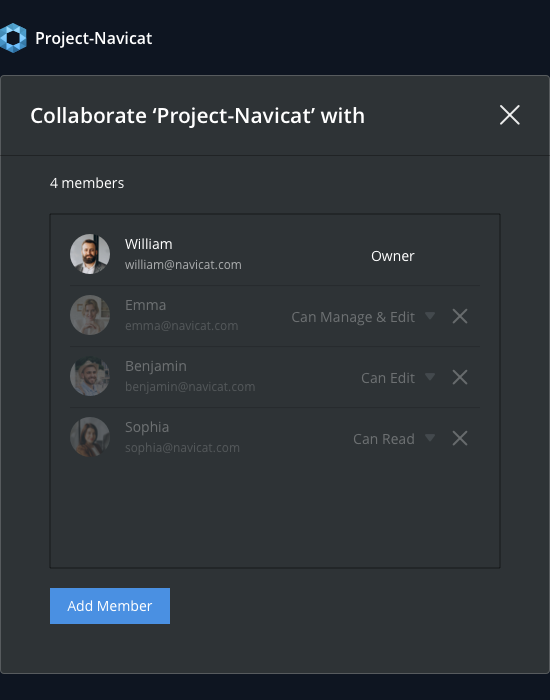Remove Emma from the project
This screenshot has height=700, width=550.
tap(460, 317)
